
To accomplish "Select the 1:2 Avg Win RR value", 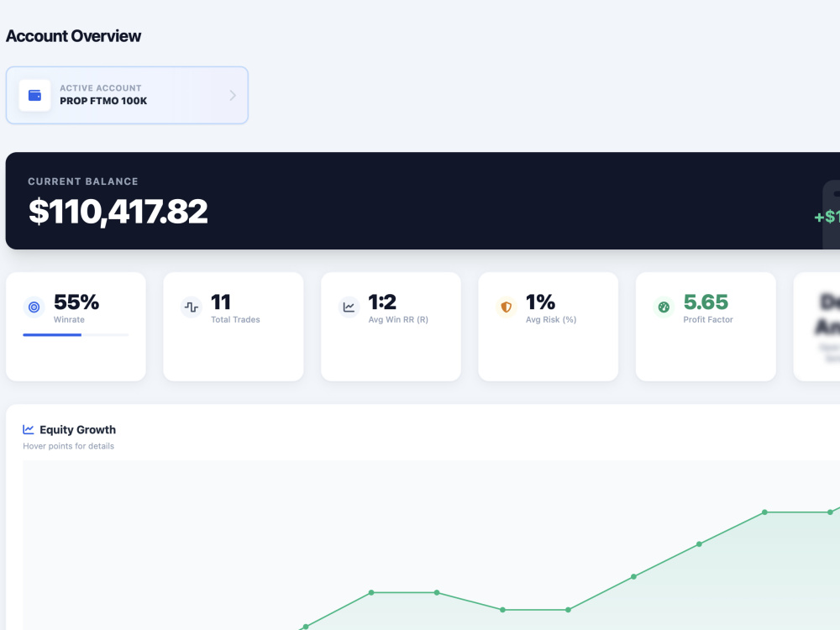I will [382, 302].
